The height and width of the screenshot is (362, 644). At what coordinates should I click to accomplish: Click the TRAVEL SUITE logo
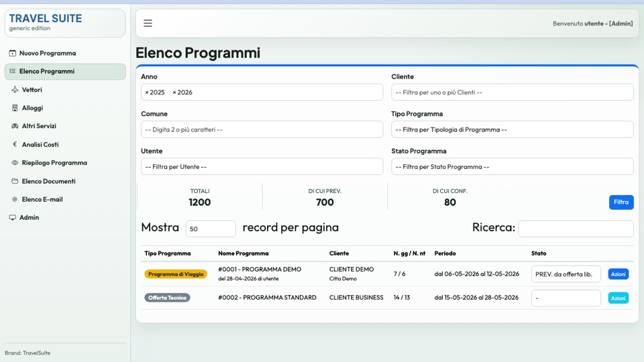click(x=46, y=19)
